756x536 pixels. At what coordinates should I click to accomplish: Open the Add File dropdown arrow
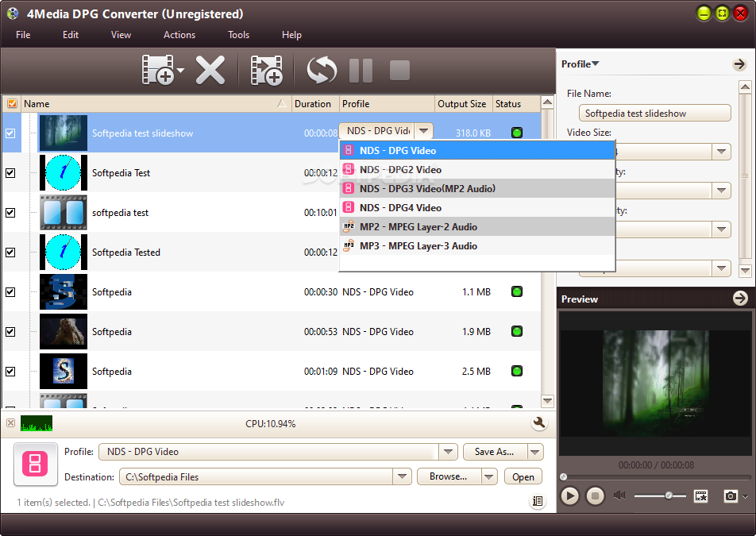pyautogui.click(x=181, y=71)
